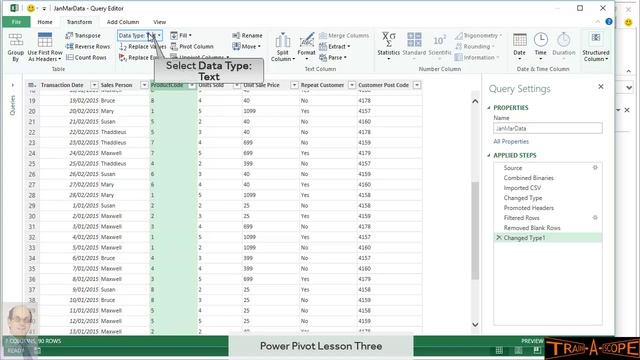Open the Sales Person filter dropdown

(x=144, y=85)
